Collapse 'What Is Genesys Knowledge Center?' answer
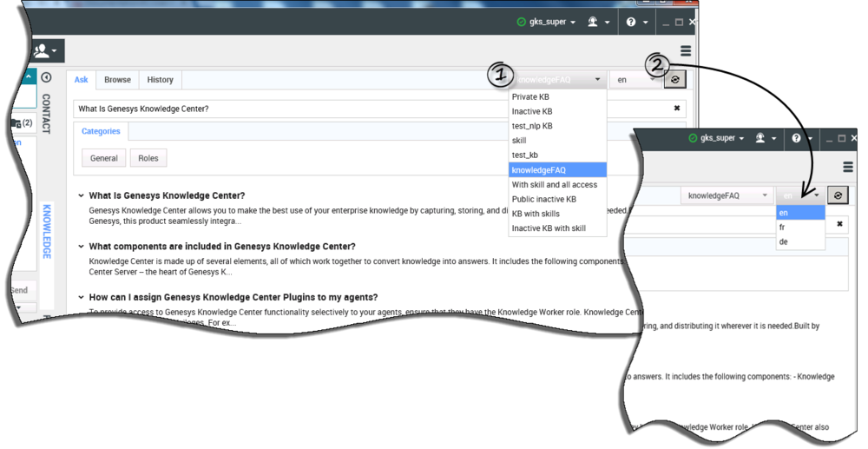 [82, 195]
